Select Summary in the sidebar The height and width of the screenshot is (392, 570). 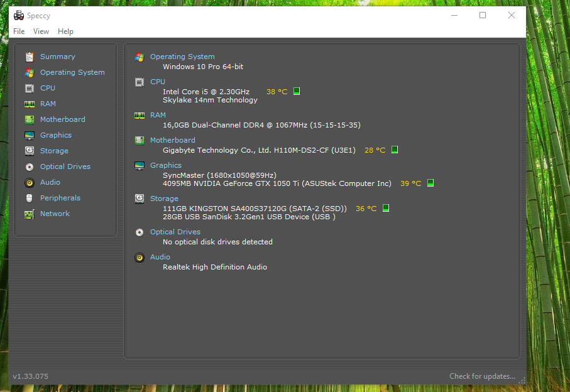tap(57, 57)
